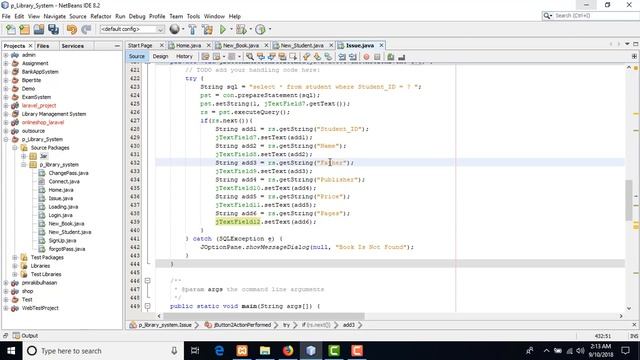Image resolution: width=640 pixels, height=360 pixels.
Task: Click the editor vertical scrollbar thumb
Action: [629, 200]
